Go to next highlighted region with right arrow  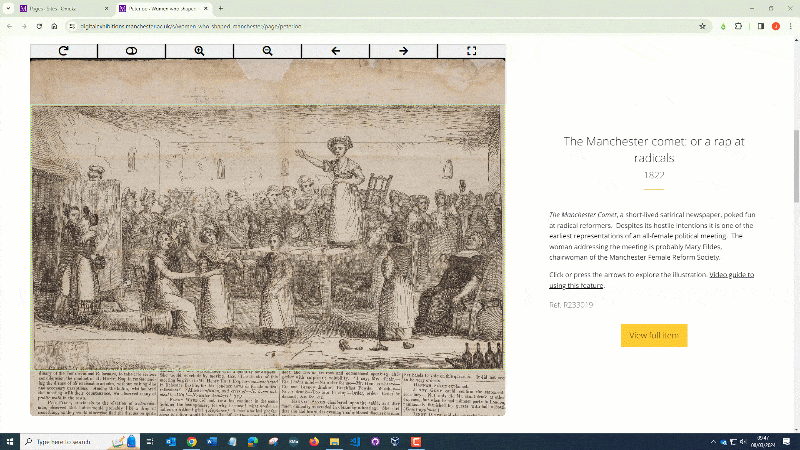(404, 51)
